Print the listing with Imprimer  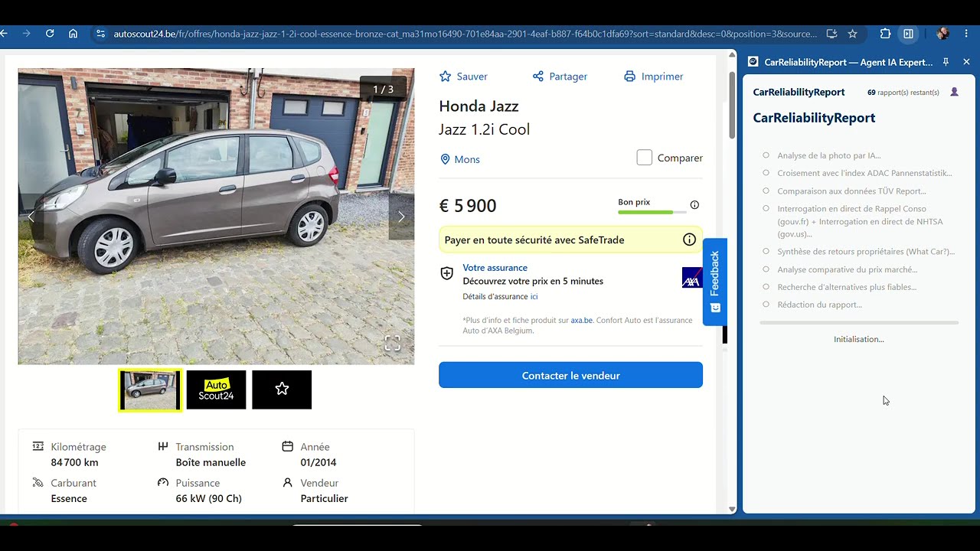coord(653,77)
